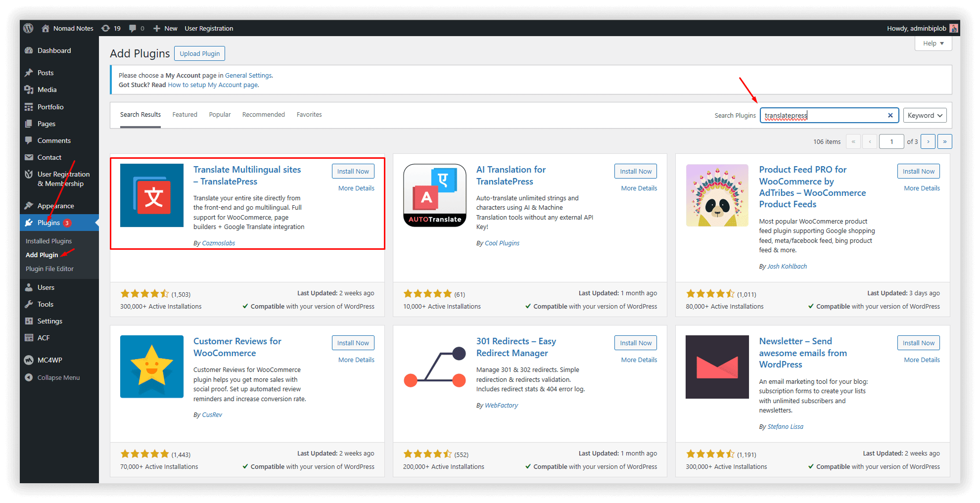Click the Appearance brush icon
The image size is (980, 503).
[x=29, y=206]
